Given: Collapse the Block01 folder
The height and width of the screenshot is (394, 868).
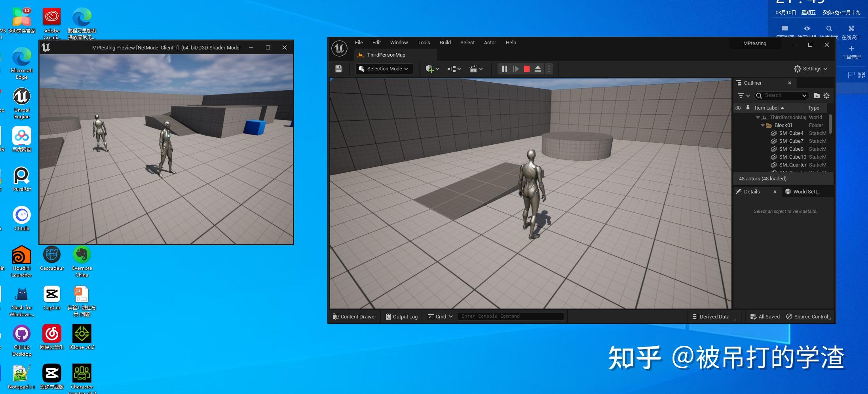Looking at the screenshot, I should click(762, 125).
